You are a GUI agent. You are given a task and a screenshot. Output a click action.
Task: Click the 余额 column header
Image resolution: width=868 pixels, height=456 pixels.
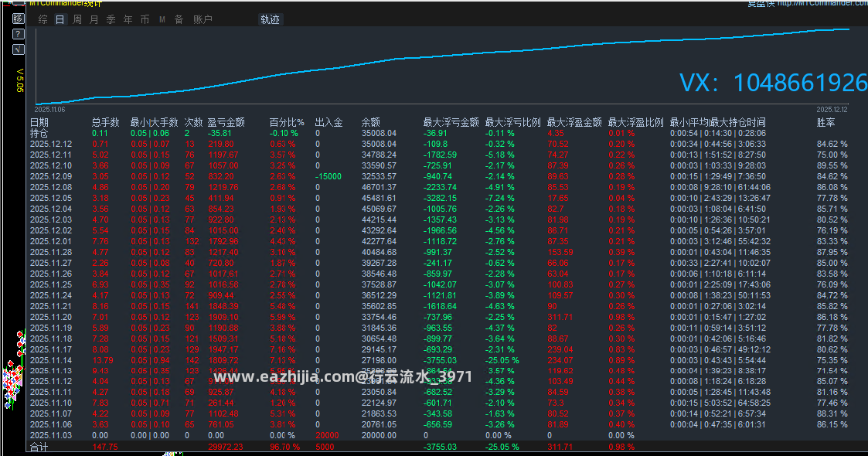pyautogui.click(x=371, y=122)
